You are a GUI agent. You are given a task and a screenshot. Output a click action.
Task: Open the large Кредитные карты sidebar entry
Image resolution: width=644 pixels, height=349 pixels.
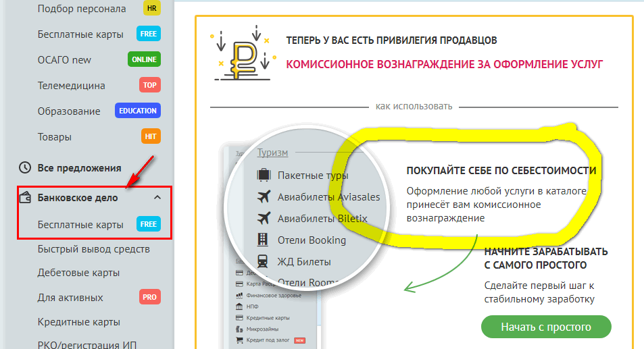(79, 322)
